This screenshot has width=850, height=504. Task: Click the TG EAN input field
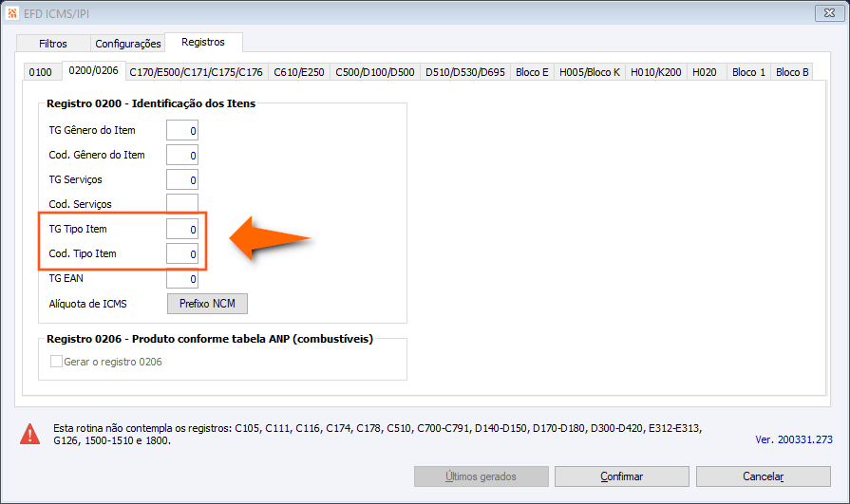coord(182,278)
